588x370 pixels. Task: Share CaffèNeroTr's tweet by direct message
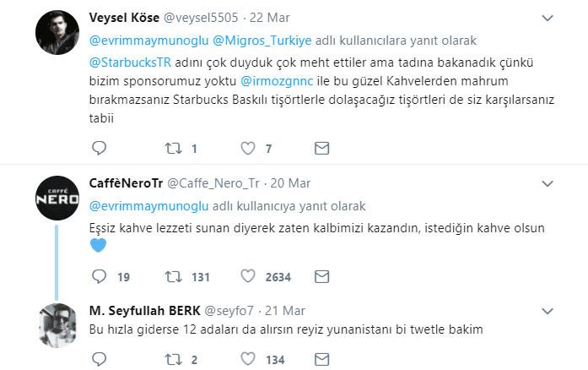pyautogui.click(x=321, y=276)
